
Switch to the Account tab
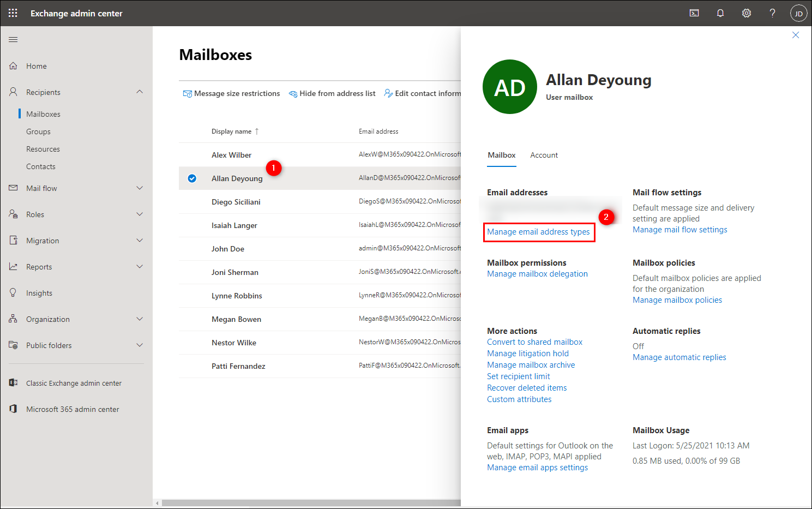(544, 155)
